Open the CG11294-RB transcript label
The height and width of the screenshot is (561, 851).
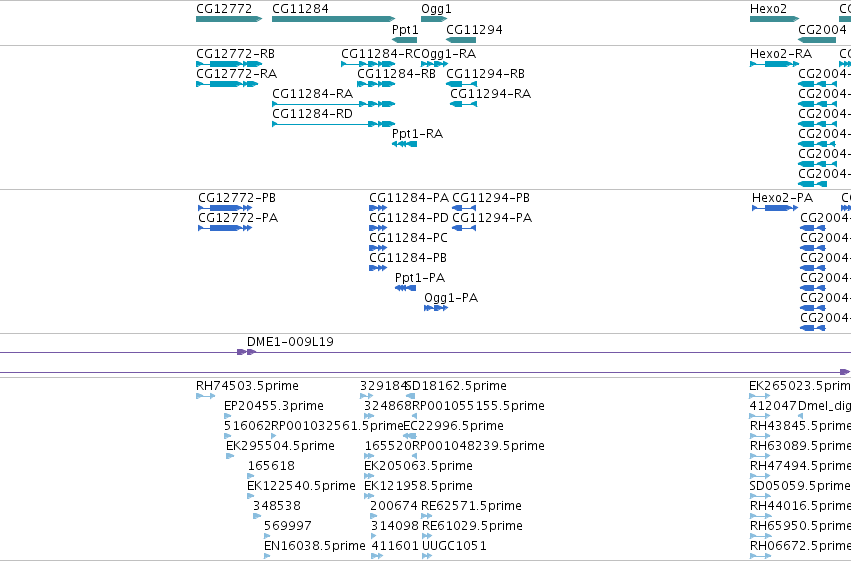coord(485,73)
